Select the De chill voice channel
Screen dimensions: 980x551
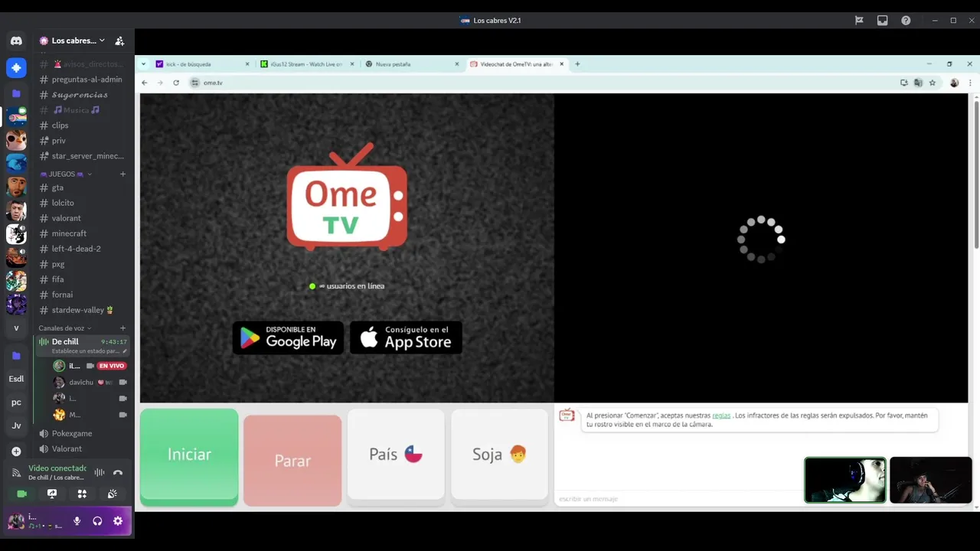[x=83, y=345]
